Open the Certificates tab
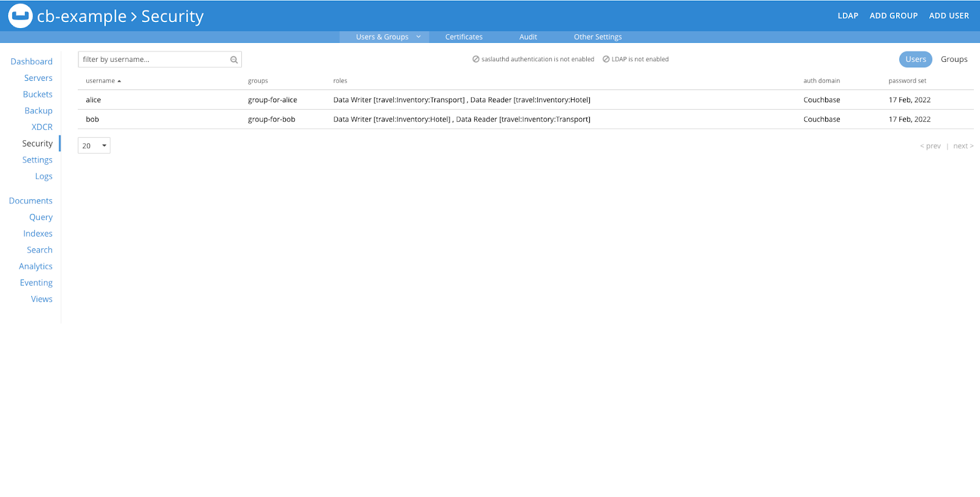The image size is (980, 497). (464, 37)
